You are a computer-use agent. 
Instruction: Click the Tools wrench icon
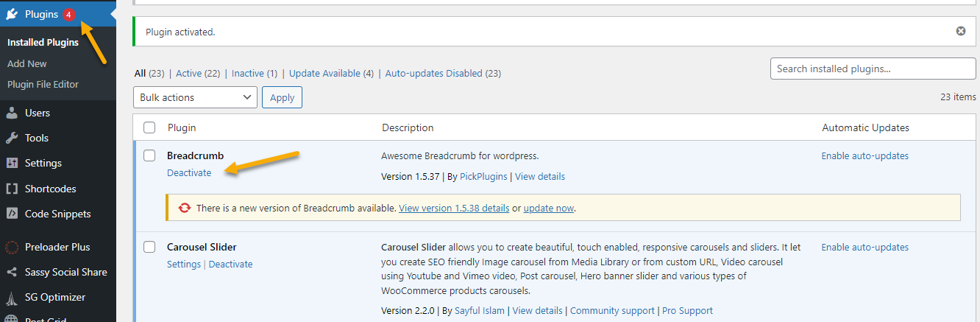pos(12,138)
